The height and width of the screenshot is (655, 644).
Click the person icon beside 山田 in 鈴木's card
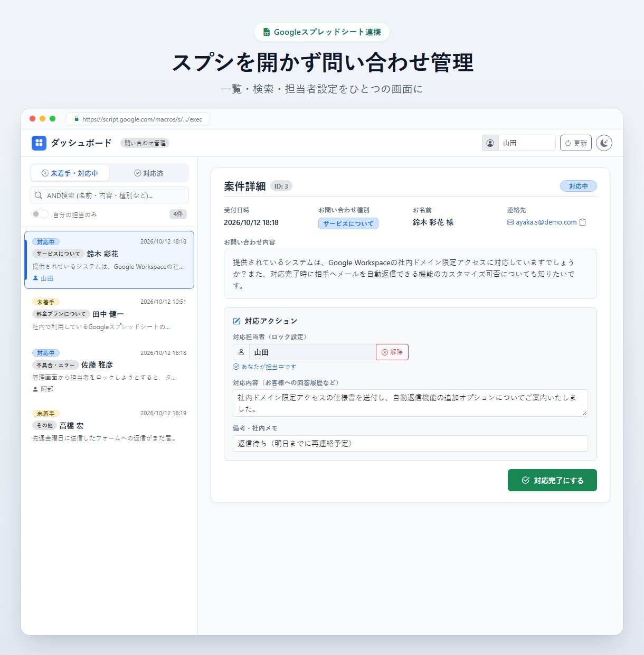(35, 278)
